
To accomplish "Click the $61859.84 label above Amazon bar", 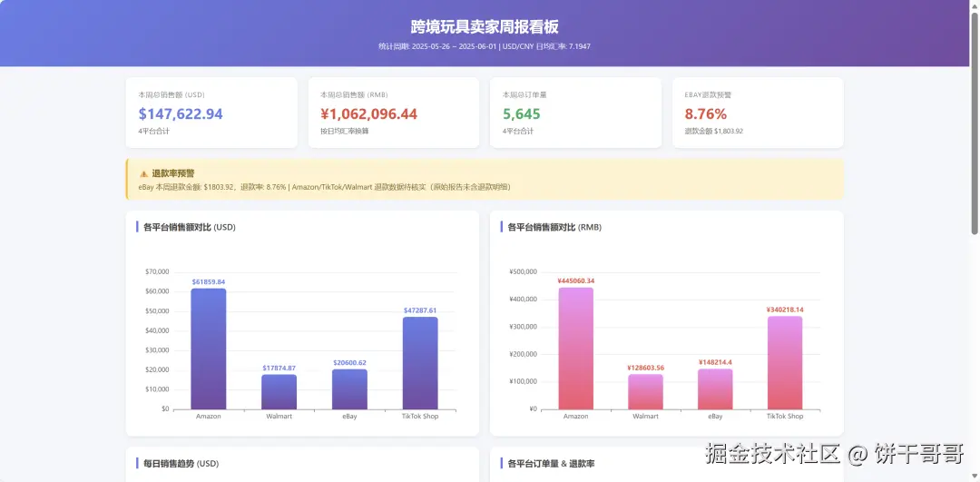I will 208,282.
